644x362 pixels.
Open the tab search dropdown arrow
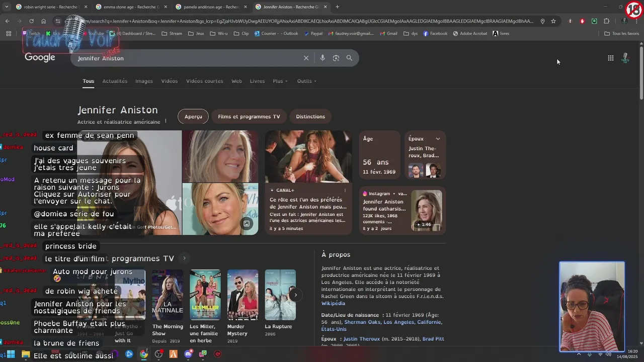(7, 7)
